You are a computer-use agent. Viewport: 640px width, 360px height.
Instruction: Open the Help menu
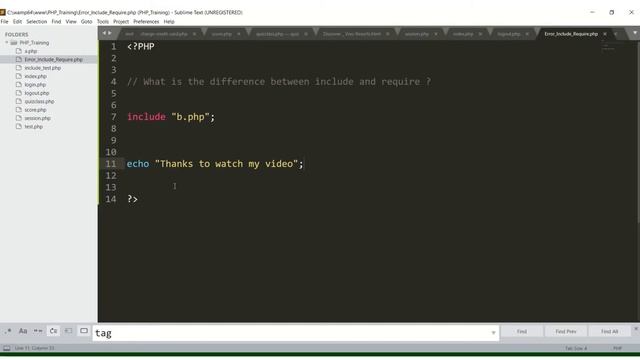click(x=169, y=22)
